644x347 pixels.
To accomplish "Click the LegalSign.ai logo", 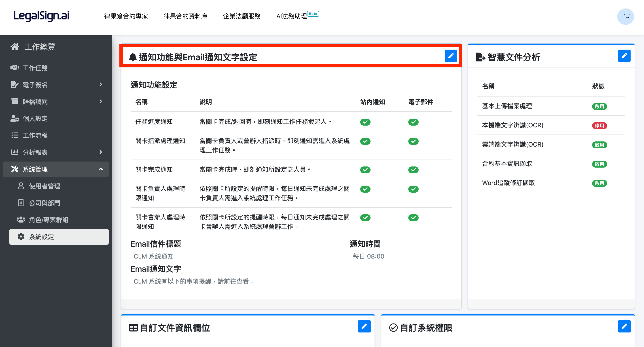I will tap(42, 16).
